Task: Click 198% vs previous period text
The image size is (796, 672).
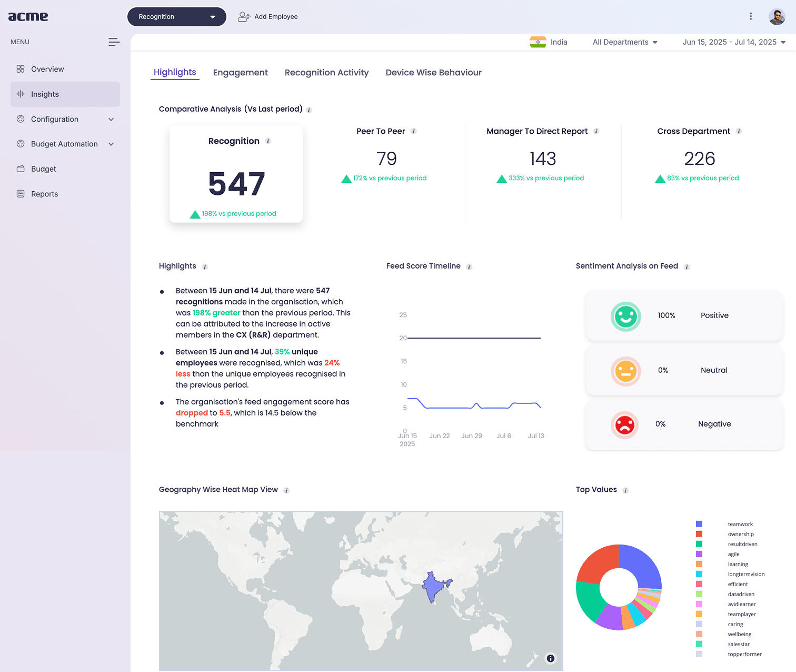Action: tap(239, 214)
